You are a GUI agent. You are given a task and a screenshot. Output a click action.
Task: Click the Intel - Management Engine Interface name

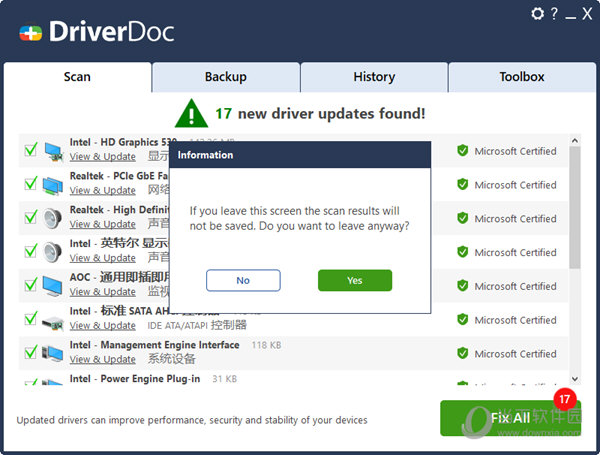point(154,345)
